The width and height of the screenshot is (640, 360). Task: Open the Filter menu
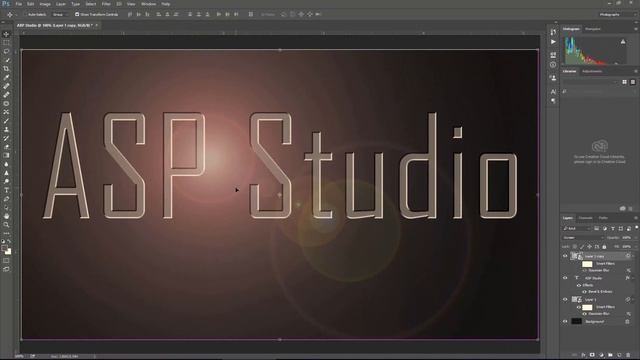click(106, 4)
